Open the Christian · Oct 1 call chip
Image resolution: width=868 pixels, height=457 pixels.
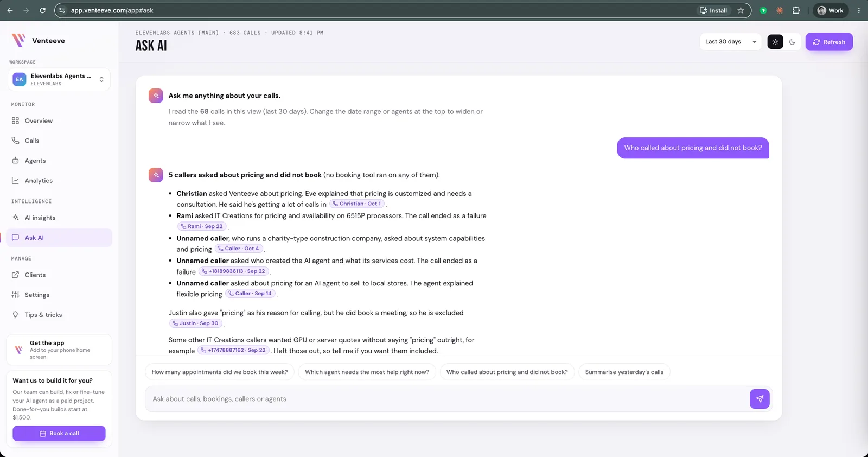357,204
